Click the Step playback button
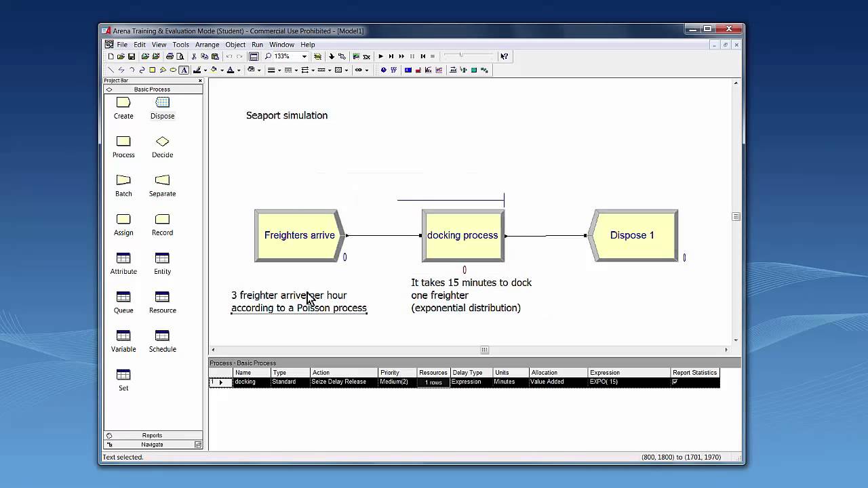The height and width of the screenshot is (488, 868). [391, 56]
